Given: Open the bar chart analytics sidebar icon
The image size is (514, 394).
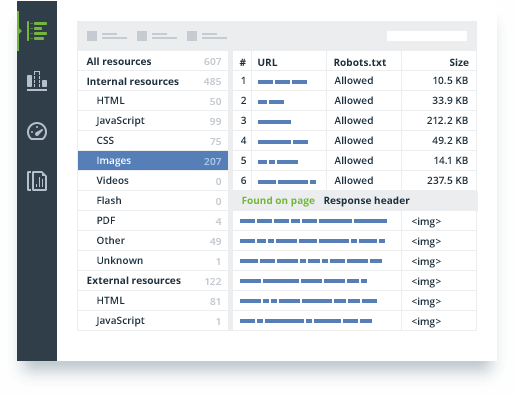Looking at the screenshot, I should pyautogui.click(x=37, y=81).
